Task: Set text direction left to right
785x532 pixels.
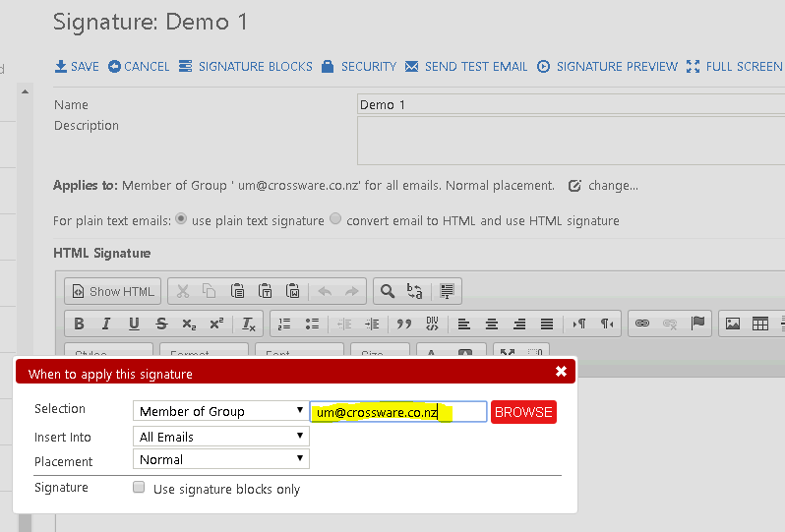Action: tap(579, 324)
